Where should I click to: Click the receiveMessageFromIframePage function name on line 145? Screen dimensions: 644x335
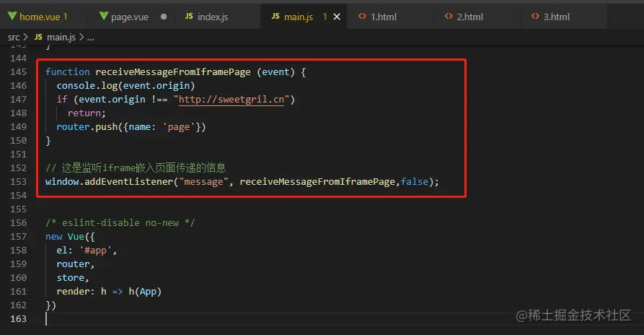pyautogui.click(x=173, y=72)
